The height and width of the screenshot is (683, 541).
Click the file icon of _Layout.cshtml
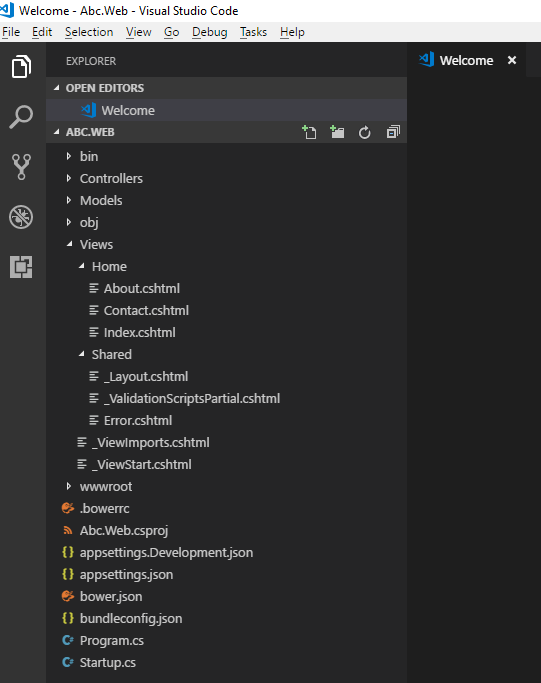[x=94, y=376]
